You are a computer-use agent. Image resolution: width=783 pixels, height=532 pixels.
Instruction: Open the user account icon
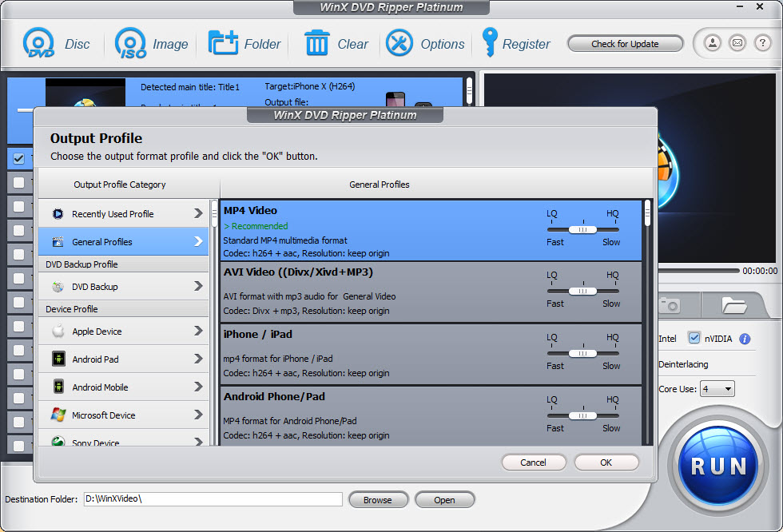713,43
